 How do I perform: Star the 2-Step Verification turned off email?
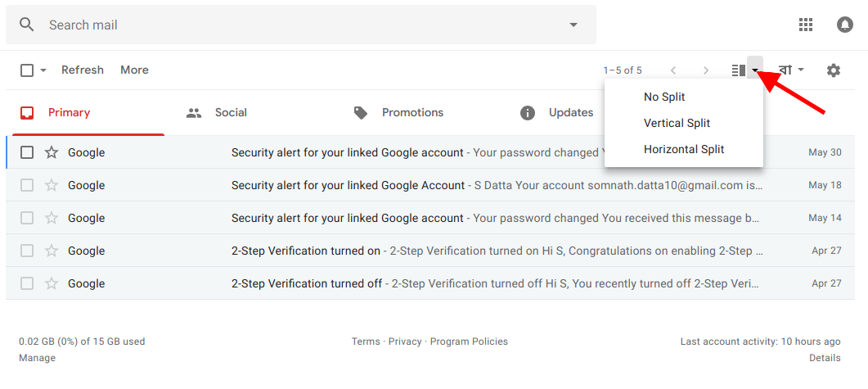coord(52,283)
